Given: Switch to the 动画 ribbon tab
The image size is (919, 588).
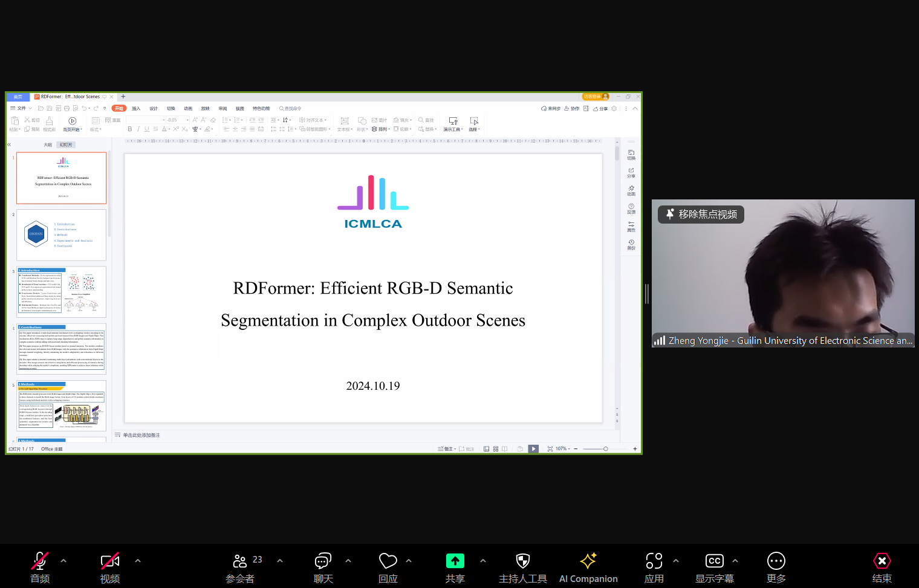Looking at the screenshot, I should (188, 109).
